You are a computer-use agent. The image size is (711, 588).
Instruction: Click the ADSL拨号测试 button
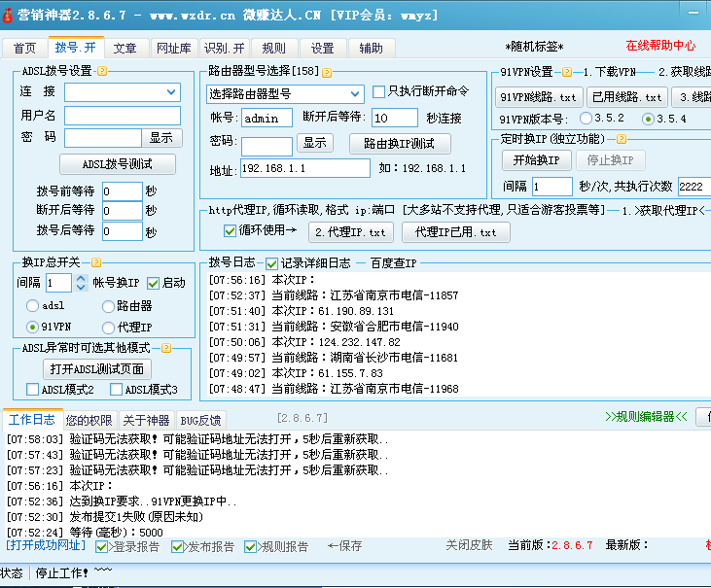[x=118, y=164]
